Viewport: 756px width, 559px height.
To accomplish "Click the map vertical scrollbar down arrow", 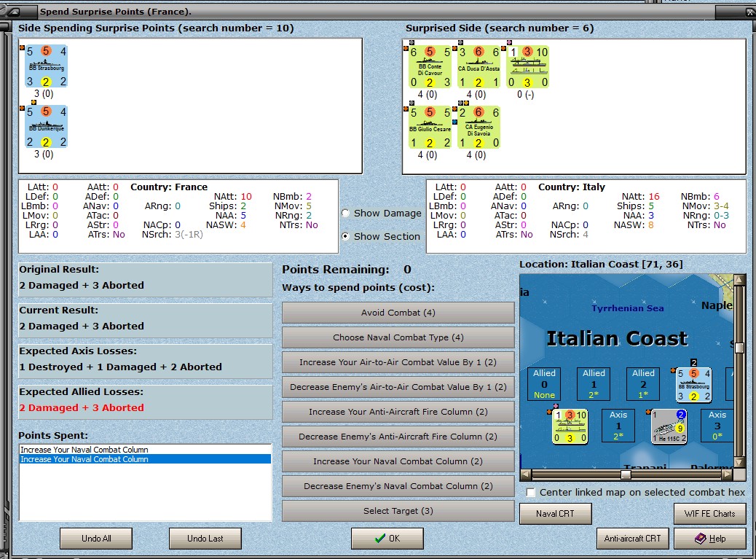I will [739, 463].
